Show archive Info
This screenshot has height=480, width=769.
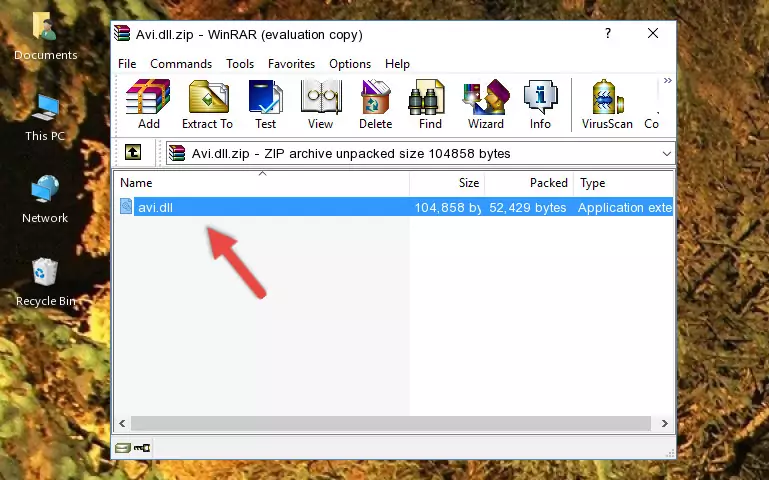coord(540,104)
